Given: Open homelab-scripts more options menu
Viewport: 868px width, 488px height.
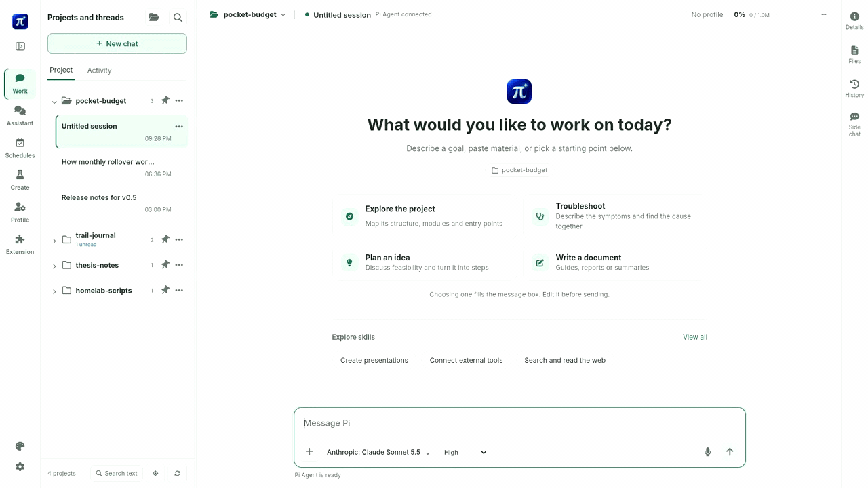Looking at the screenshot, I should [179, 290].
